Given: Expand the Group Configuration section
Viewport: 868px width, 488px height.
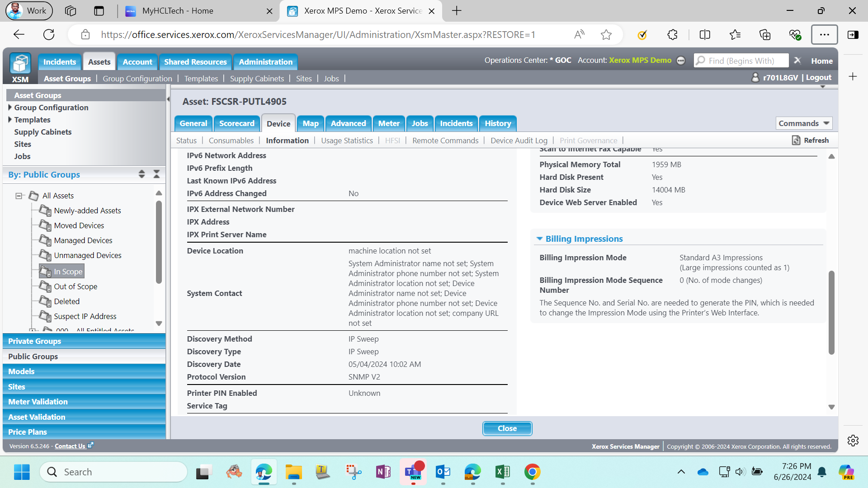Looking at the screenshot, I should (x=10, y=108).
